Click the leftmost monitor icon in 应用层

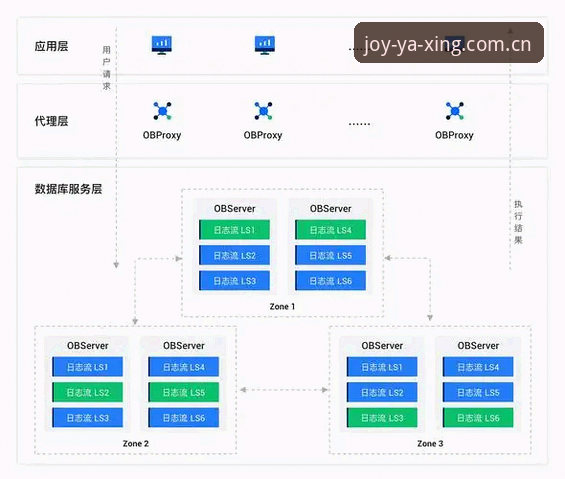coord(162,45)
